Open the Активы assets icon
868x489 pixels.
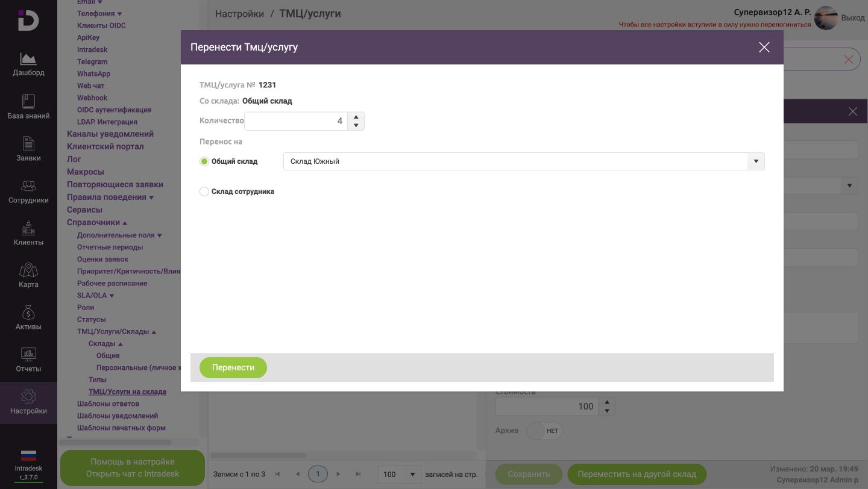(28, 313)
